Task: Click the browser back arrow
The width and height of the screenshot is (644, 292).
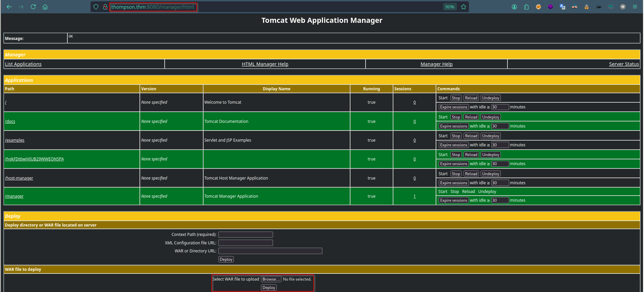Action: [x=9, y=7]
